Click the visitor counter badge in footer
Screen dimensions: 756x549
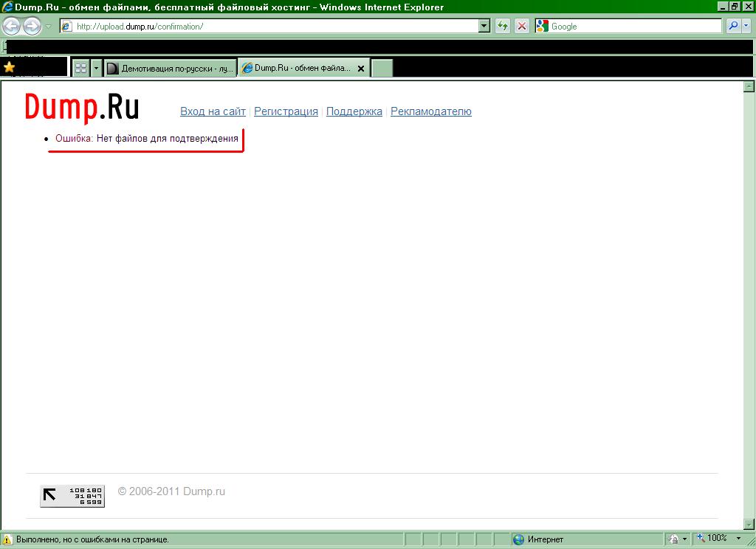(72, 496)
